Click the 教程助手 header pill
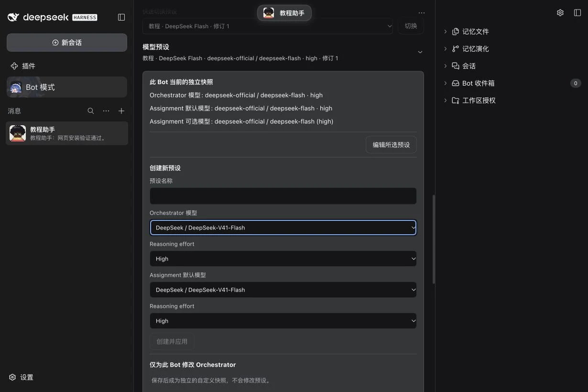The image size is (588, 392). coord(284,13)
